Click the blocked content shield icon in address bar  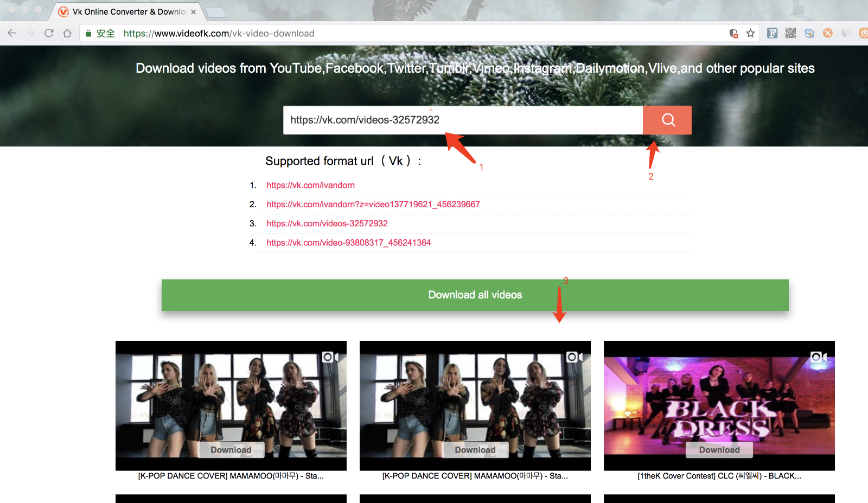click(x=733, y=34)
